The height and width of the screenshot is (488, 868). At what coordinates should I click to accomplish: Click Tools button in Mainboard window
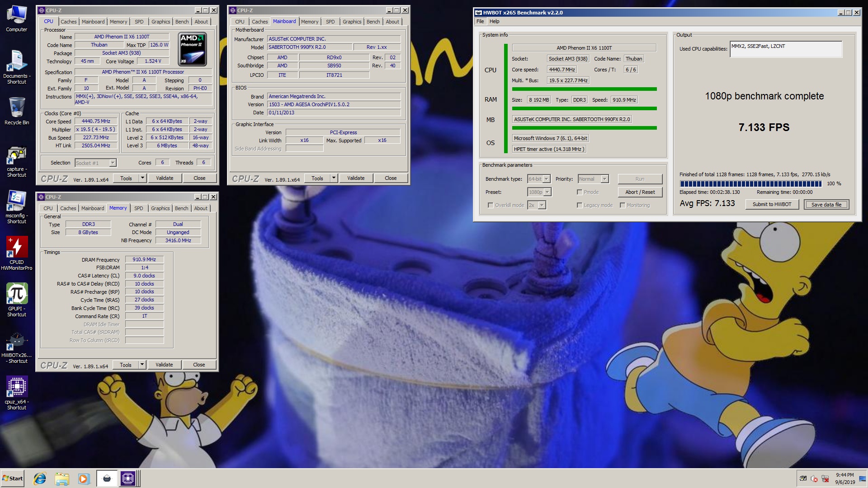pos(317,178)
